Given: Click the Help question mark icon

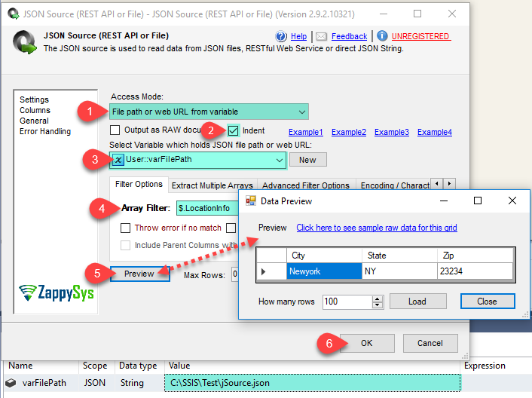Looking at the screenshot, I should point(281,36).
